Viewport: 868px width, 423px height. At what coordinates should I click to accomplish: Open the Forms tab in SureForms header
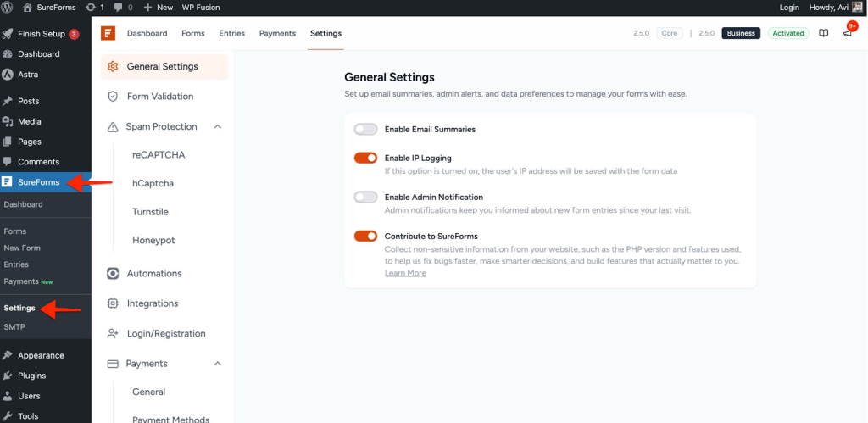tap(193, 33)
